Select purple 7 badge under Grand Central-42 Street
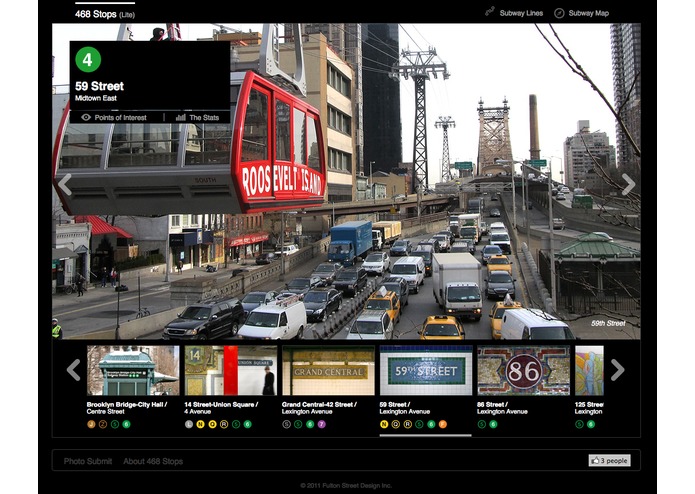695x494 pixels. tap(321, 424)
